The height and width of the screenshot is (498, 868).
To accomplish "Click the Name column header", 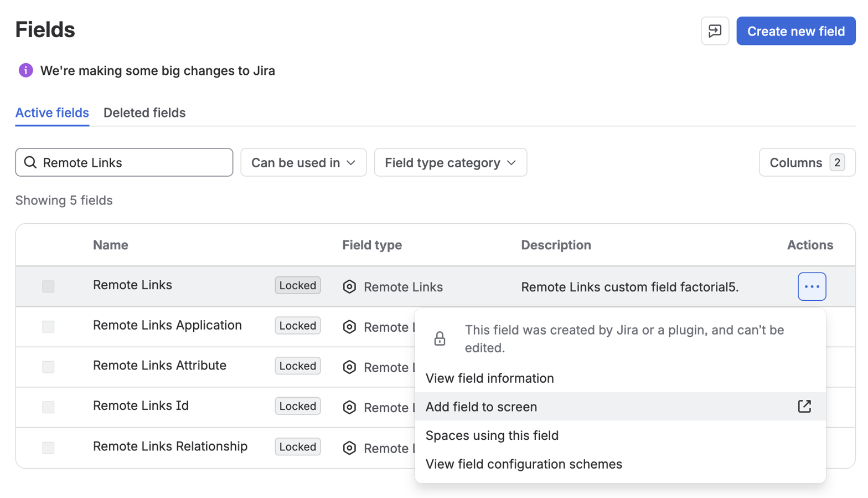I will coord(111,245).
